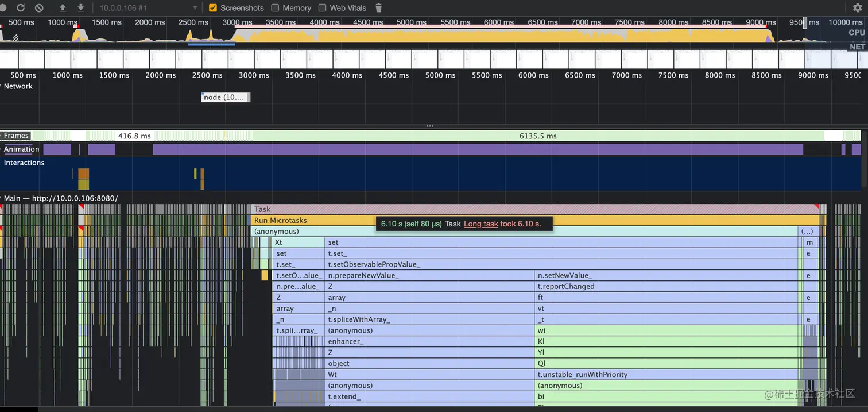Image resolution: width=868 pixels, height=412 pixels.
Task: Select the Ql function entry
Action: (667, 363)
